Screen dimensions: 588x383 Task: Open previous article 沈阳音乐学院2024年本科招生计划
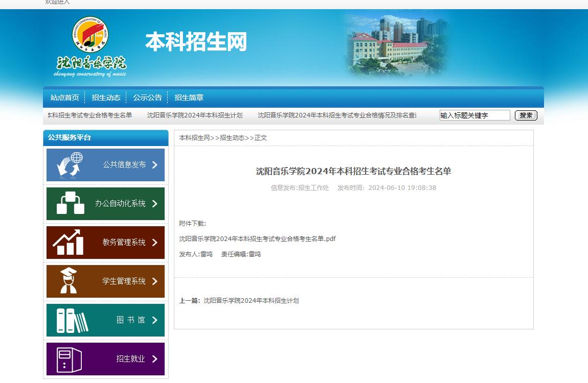click(251, 301)
